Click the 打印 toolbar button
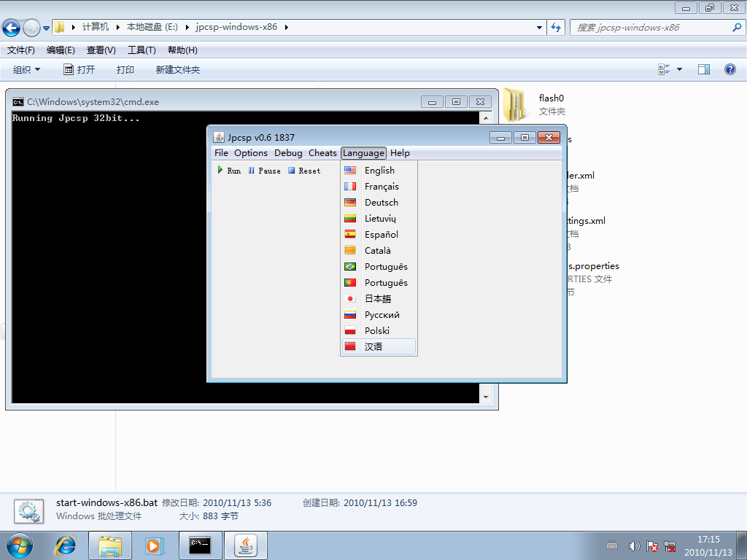 (x=125, y=70)
